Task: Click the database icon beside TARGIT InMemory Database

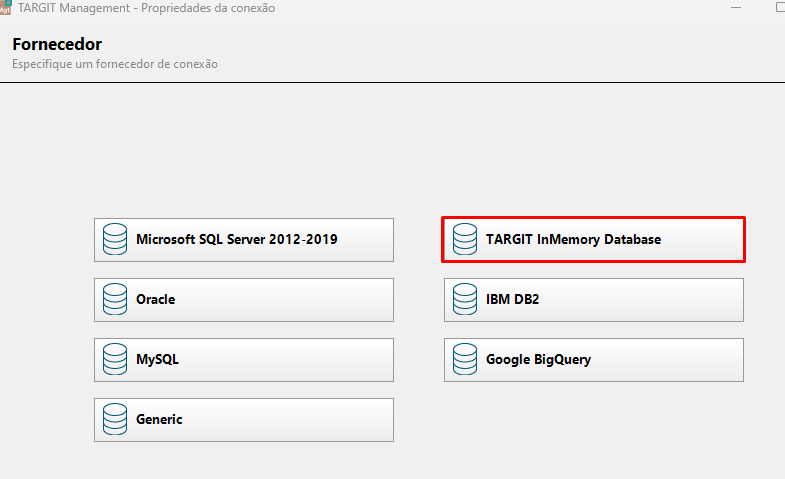Action: point(465,239)
